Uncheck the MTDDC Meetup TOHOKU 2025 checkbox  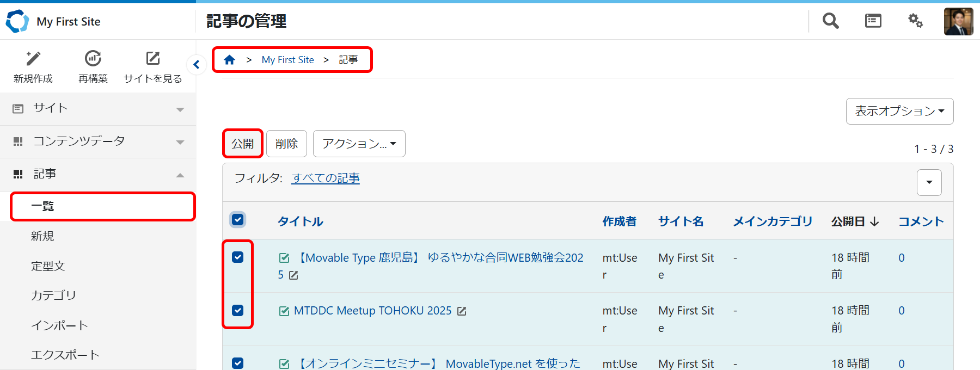[x=238, y=310]
